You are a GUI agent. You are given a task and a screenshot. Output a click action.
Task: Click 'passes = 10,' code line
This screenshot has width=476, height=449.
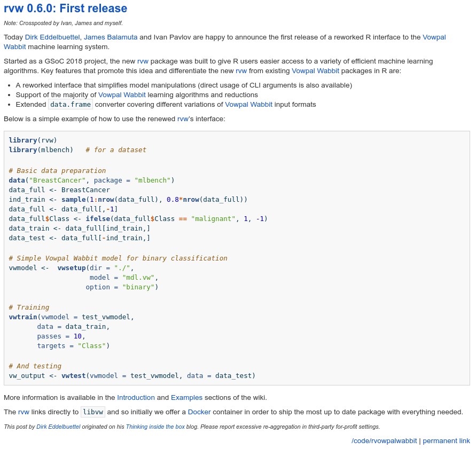coord(61,336)
